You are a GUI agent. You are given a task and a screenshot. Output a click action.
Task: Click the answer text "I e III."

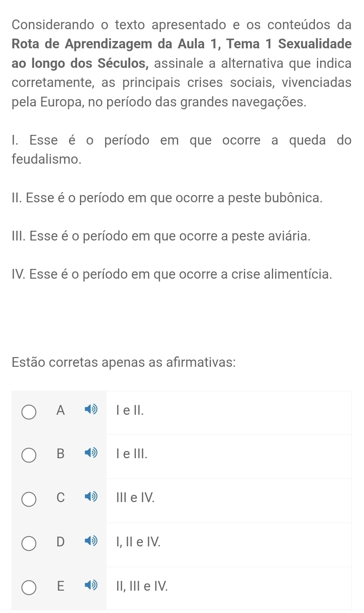tap(131, 454)
